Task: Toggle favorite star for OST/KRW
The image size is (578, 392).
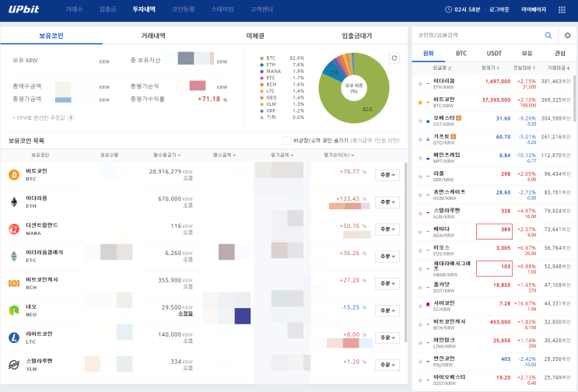Action: coord(420,121)
